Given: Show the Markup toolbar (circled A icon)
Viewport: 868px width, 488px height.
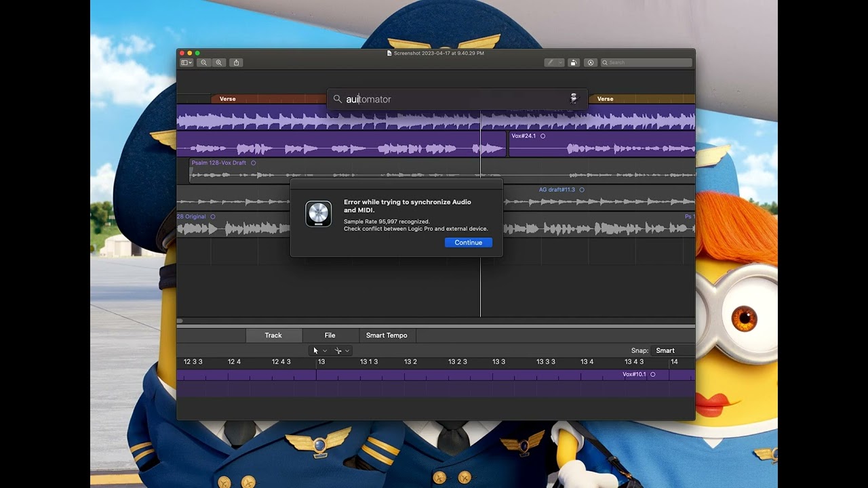Looking at the screenshot, I should [591, 62].
